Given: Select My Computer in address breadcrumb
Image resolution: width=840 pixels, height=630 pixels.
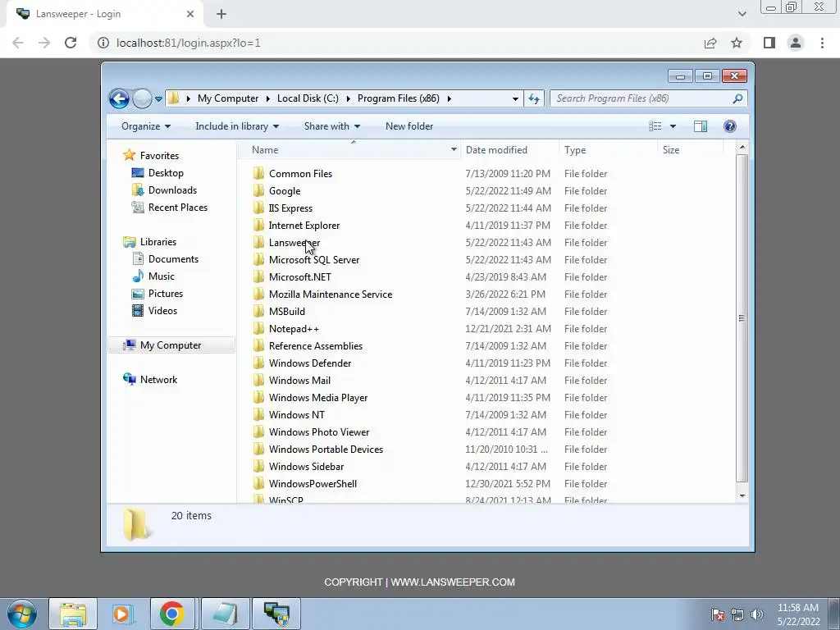Looking at the screenshot, I should pos(228,98).
